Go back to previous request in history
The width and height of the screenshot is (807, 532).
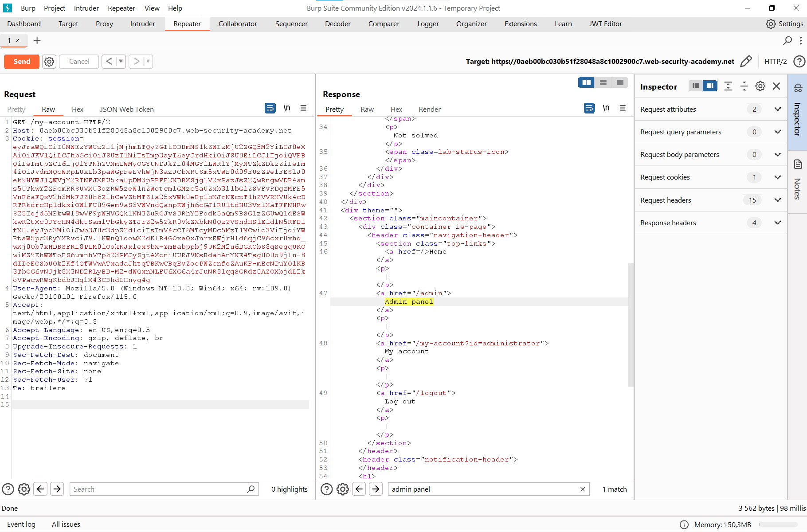[109, 62]
